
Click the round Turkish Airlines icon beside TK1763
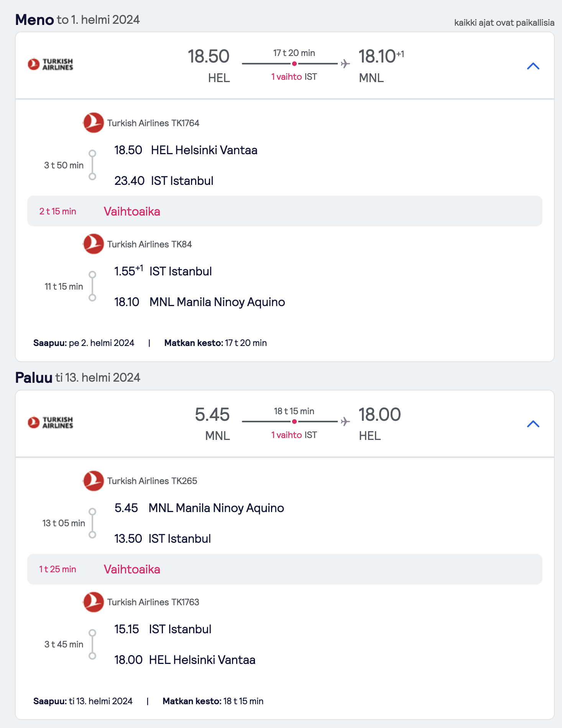point(94,602)
